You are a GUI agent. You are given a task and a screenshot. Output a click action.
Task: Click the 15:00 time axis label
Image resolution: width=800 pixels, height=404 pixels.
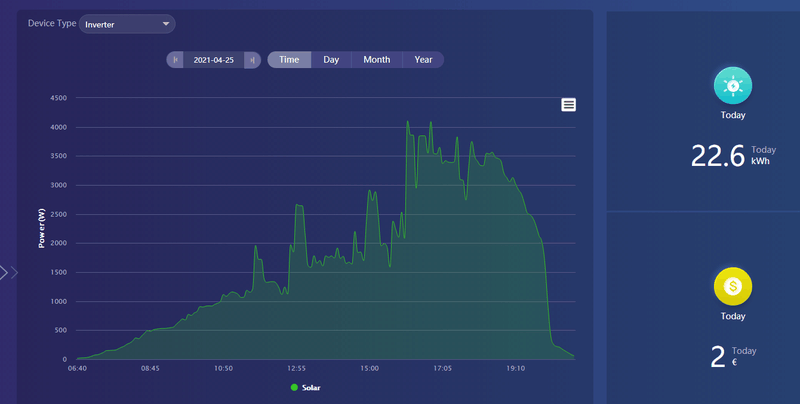click(x=369, y=368)
